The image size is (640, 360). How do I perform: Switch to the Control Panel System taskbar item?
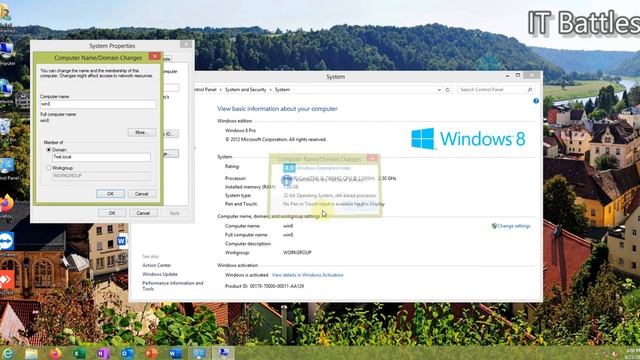pos(199,353)
